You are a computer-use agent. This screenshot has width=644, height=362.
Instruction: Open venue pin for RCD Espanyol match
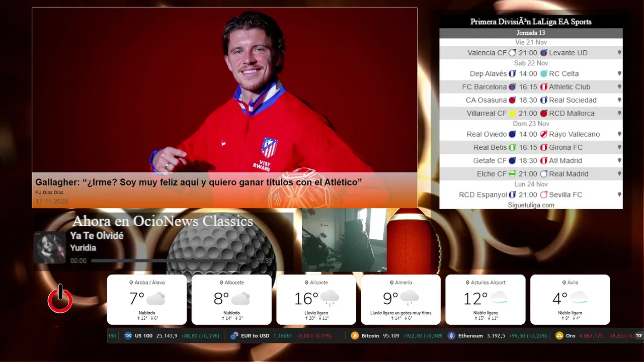click(619, 195)
